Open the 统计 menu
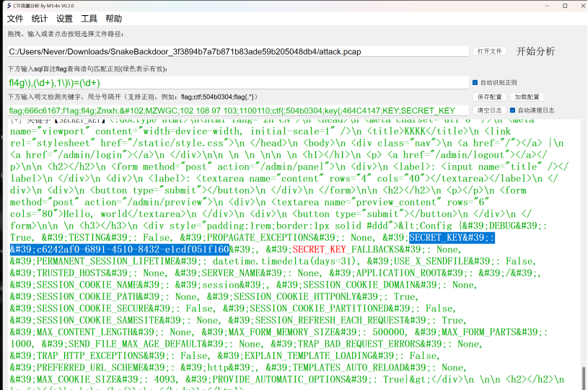This screenshot has height=390, width=588. coord(40,19)
